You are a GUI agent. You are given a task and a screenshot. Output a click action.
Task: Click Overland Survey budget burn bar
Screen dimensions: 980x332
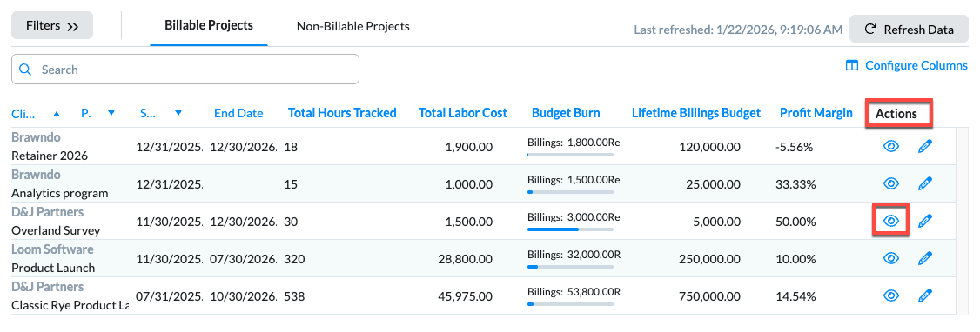pos(570,229)
